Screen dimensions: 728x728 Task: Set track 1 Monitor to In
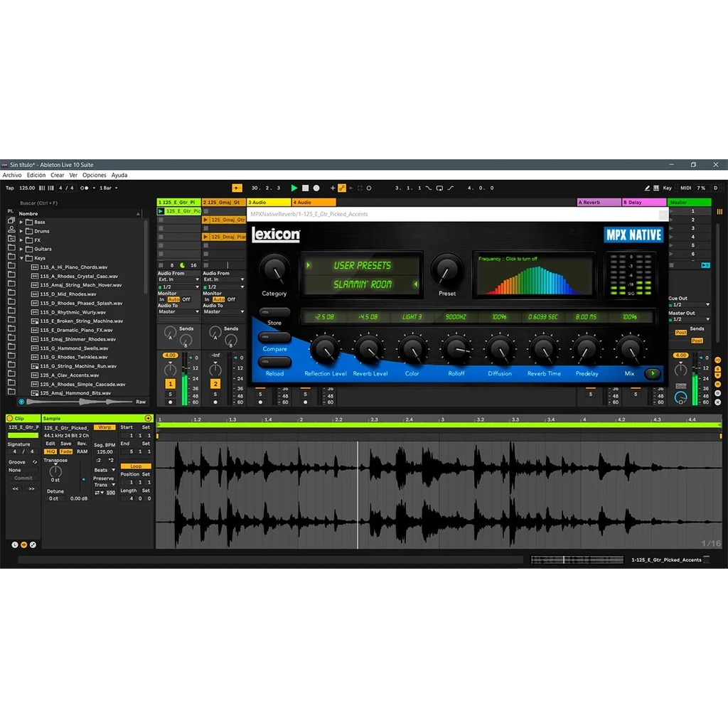click(x=162, y=299)
